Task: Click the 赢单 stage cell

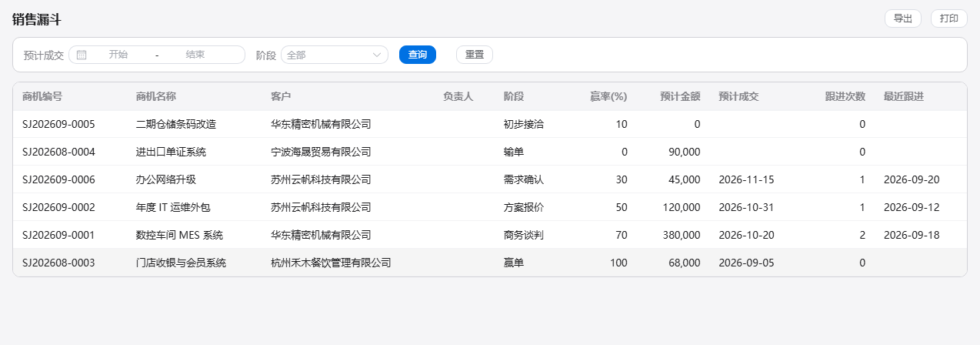Action: pyautogui.click(x=514, y=263)
